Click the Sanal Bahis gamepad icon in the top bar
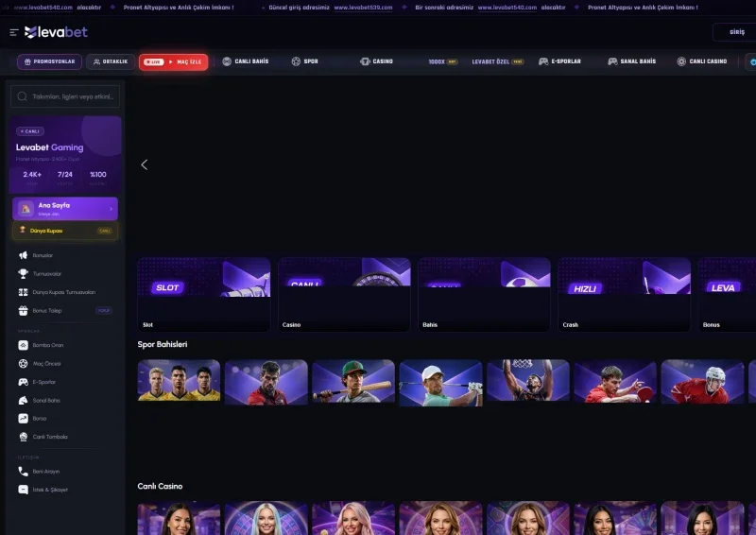Image resolution: width=756 pixels, height=535 pixels. 612,61
